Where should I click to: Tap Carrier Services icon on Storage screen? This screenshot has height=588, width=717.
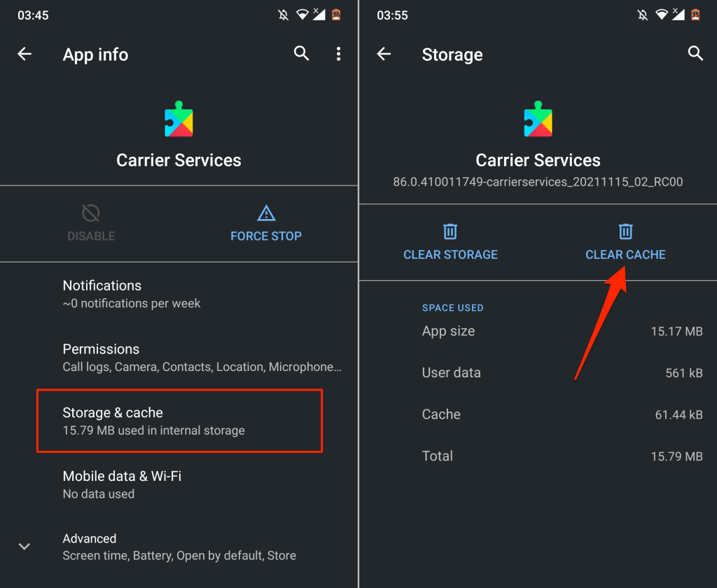[x=538, y=120]
